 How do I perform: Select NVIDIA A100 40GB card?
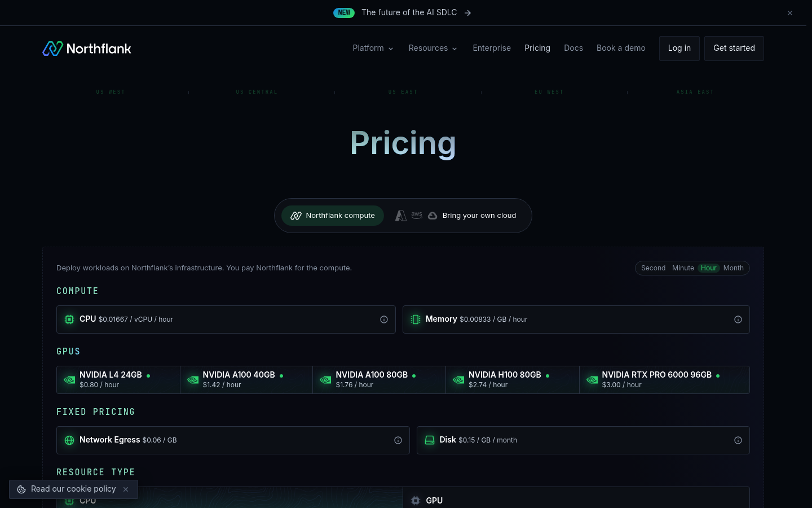click(x=246, y=380)
